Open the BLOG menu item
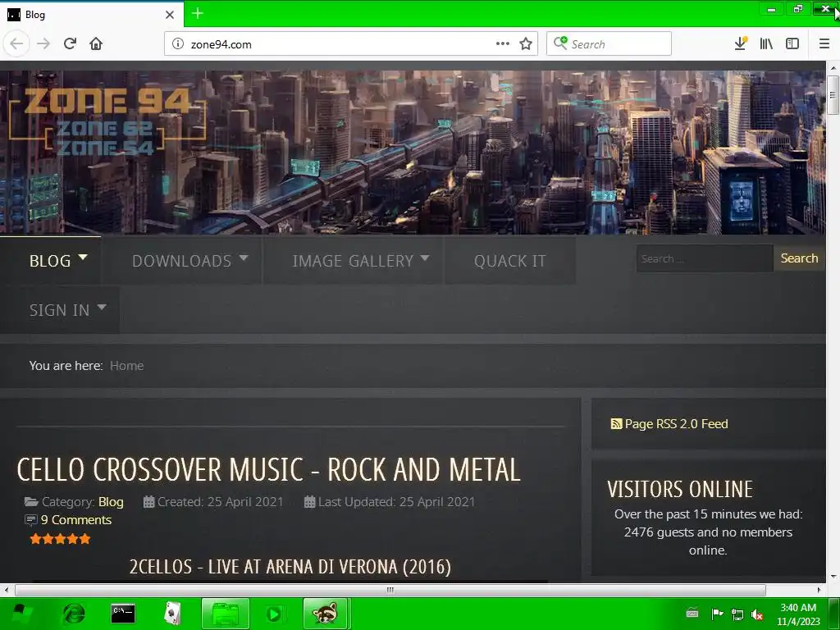The image size is (840, 630). (50, 261)
